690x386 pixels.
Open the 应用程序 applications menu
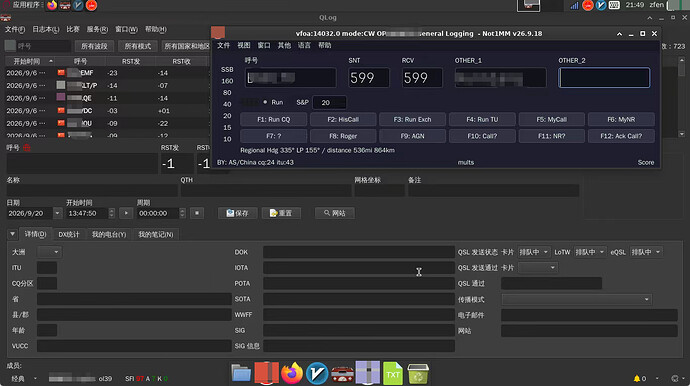tap(26, 5)
